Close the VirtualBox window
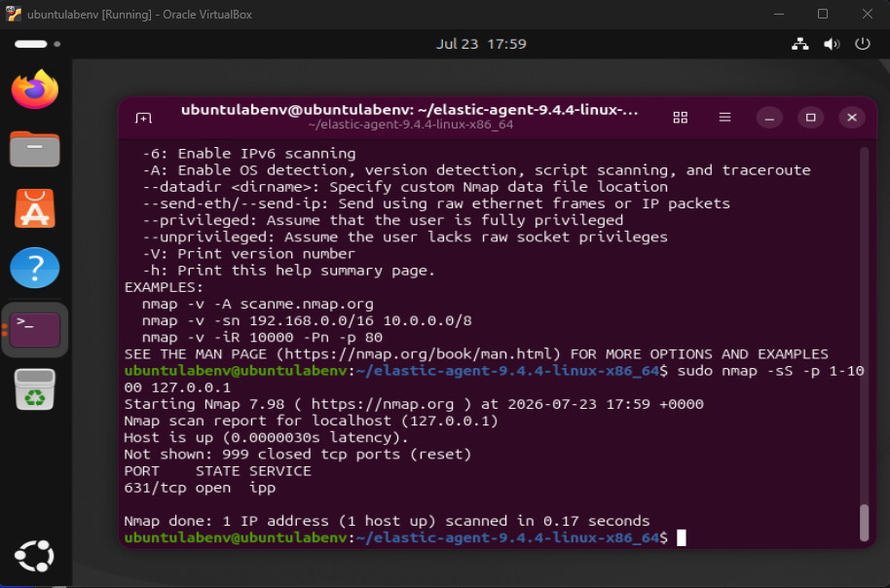 tap(867, 15)
